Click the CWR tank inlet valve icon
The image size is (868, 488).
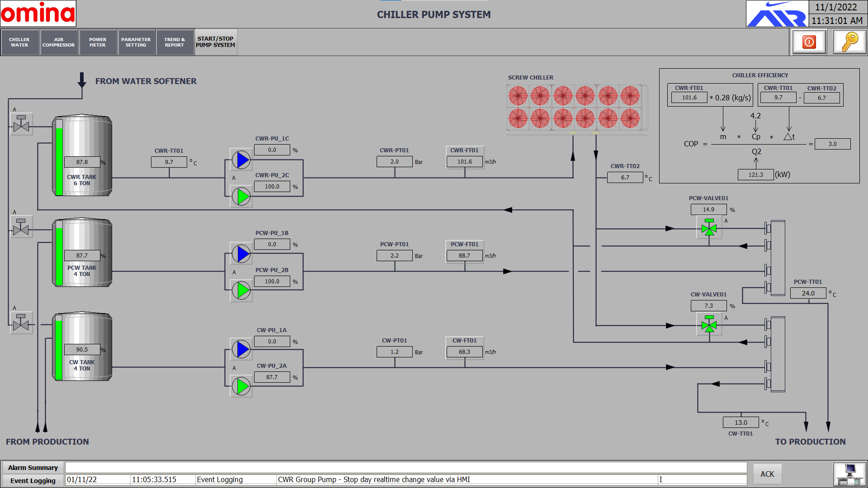click(x=21, y=124)
